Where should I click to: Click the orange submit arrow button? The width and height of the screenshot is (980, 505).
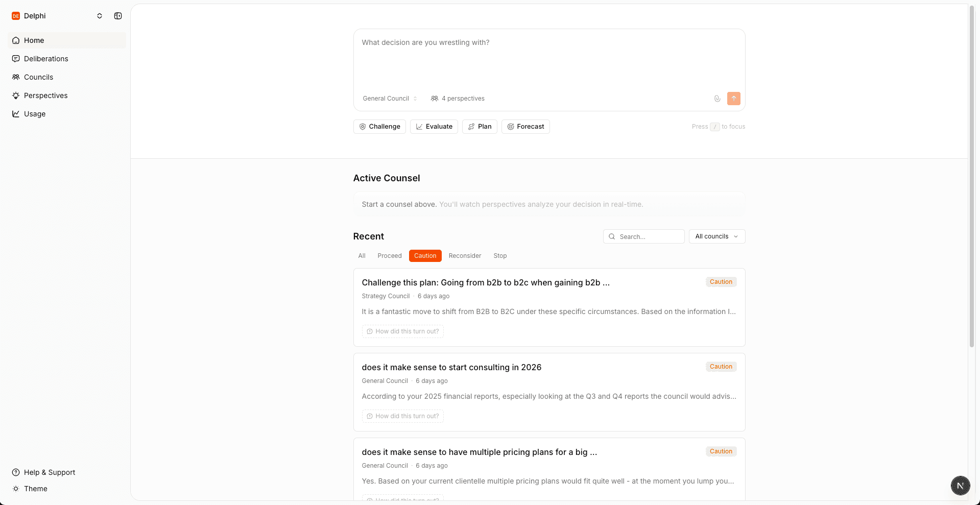point(733,98)
